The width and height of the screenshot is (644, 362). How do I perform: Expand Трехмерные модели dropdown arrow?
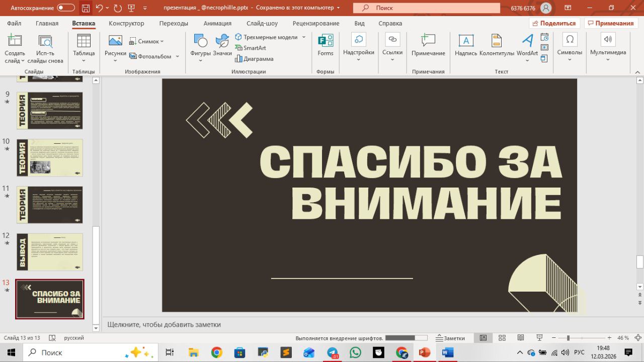[x=304, y=37]
